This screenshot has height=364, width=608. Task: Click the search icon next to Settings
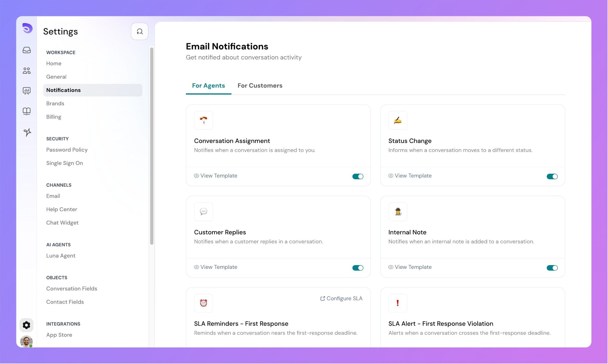click(140, 31)
